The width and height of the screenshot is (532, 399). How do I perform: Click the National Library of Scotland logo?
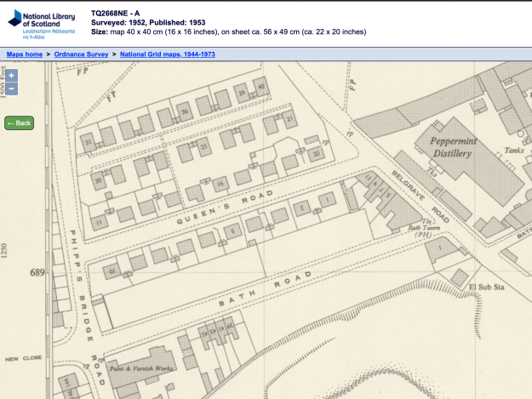coord(41,21)
